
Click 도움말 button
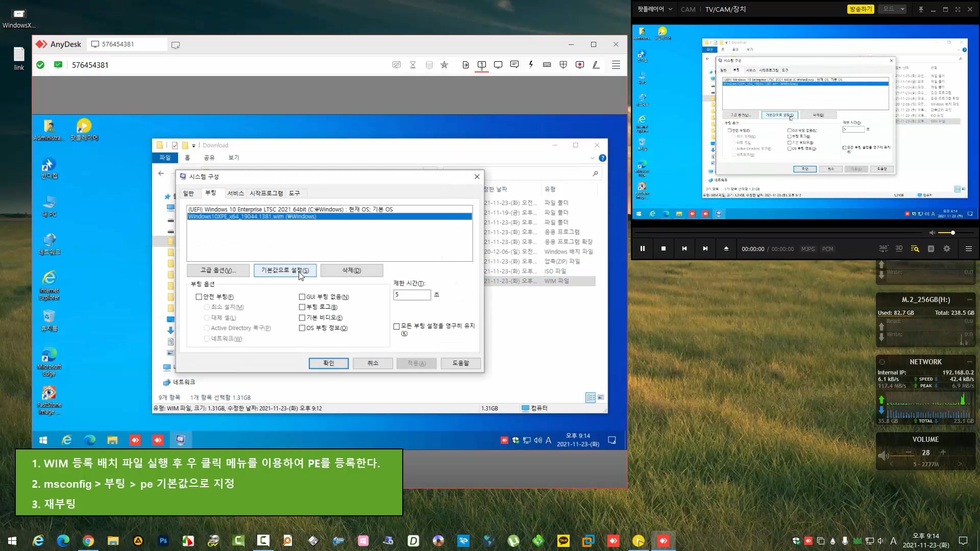pyautogui.click(x=461, y=363)
